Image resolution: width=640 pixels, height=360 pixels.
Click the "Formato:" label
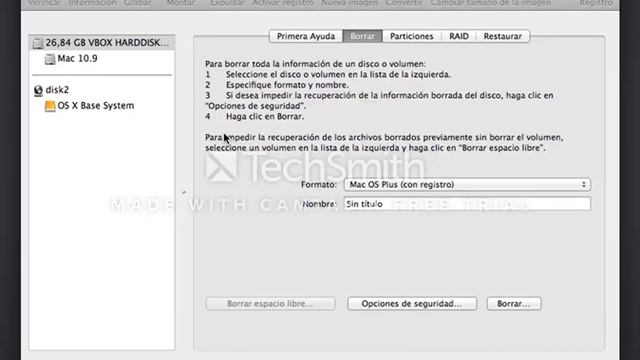click(x=319, y=184)
